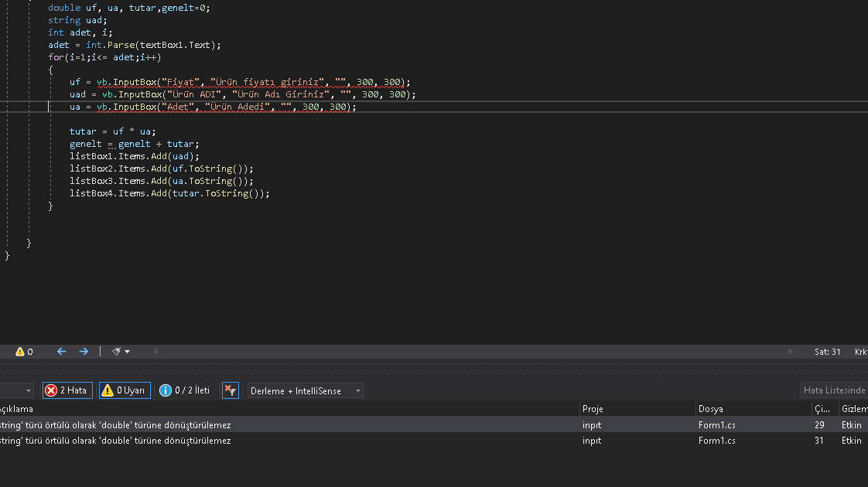Click the 'genelt = genelt + tutar;' line
This screenshot has width=868, height=487.
(x=134, y=144)
